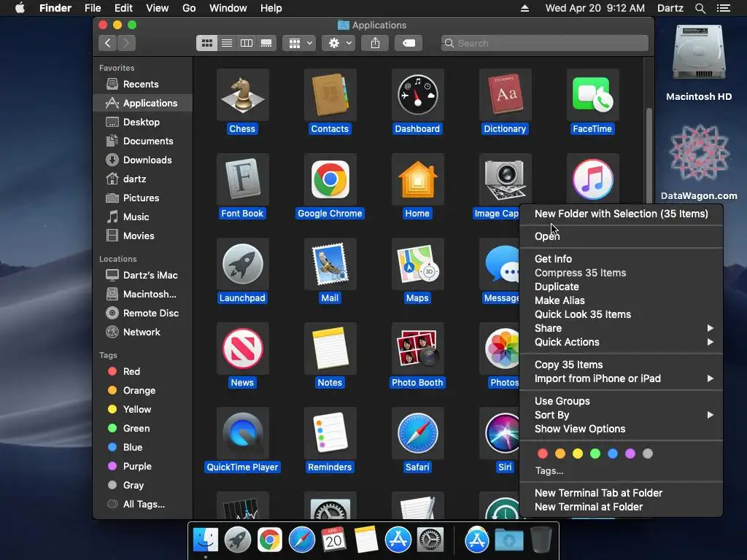Screen dimensions: 747x560
Task: Select the News app icon
Action: [242, 349]
